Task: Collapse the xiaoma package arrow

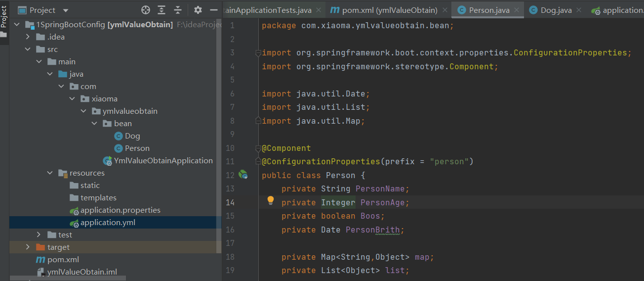Action: click(72, 98)
